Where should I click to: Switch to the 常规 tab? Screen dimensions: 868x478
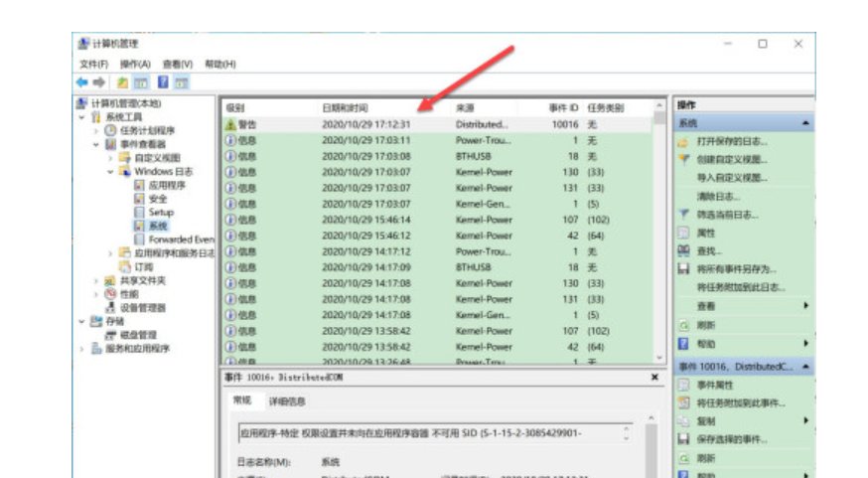(242, 400)
